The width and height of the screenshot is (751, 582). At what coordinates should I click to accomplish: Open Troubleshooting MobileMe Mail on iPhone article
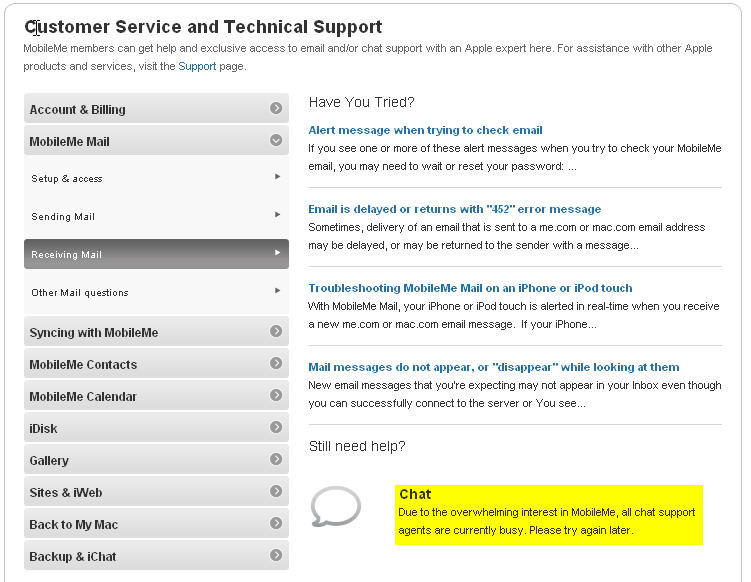[470, 288]
